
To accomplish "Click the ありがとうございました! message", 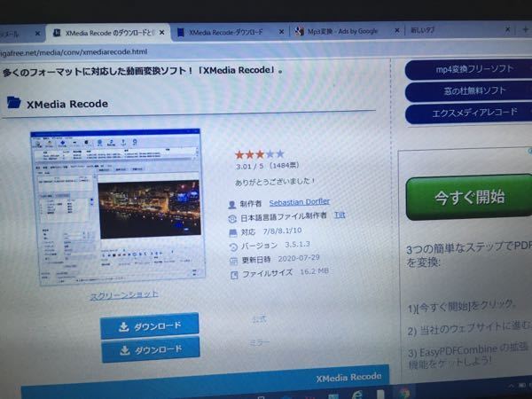I will [x=275, y=182].
